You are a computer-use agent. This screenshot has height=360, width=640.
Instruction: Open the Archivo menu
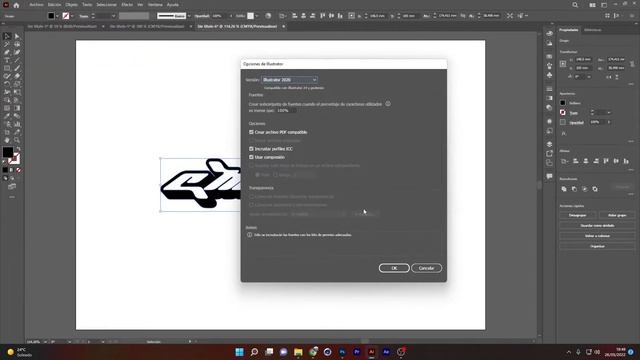point(36,5)
